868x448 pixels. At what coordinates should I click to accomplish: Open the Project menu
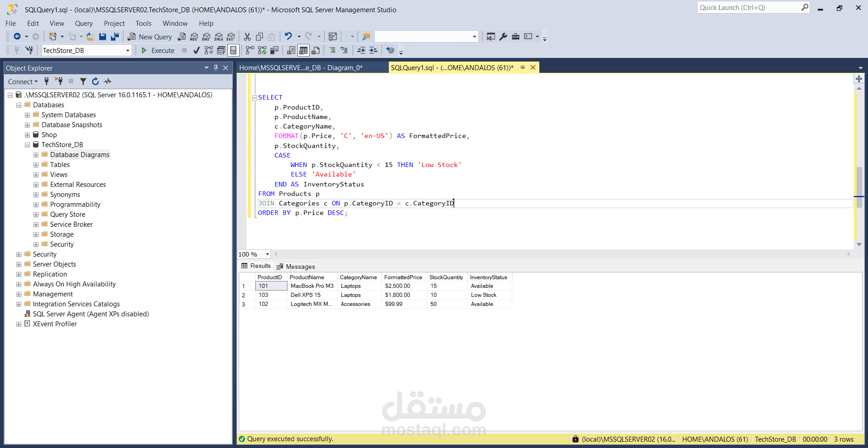(x=114, y=24)
